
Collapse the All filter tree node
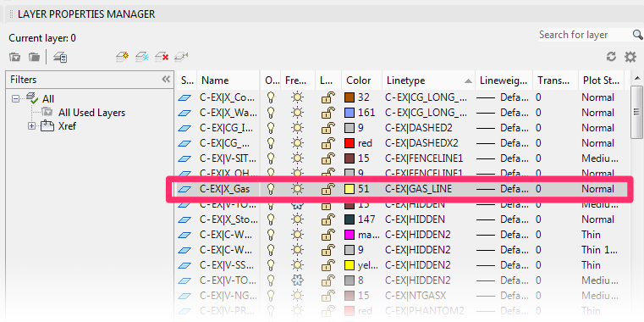click(15, 98)
